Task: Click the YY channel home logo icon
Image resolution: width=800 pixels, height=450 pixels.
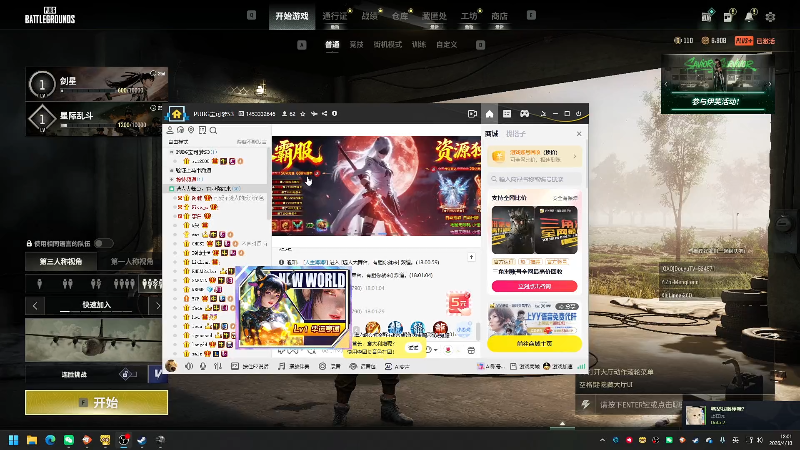Action: click(177, 113)
